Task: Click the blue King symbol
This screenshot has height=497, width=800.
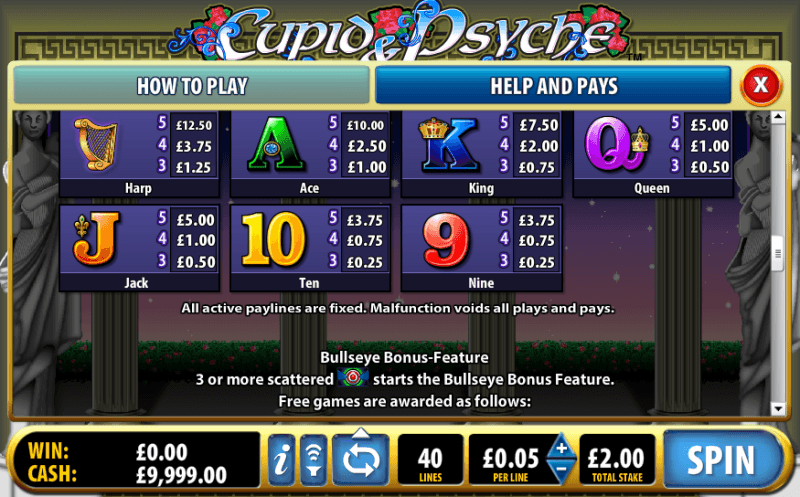Action: pyautogui.click(x=449, y=144)
